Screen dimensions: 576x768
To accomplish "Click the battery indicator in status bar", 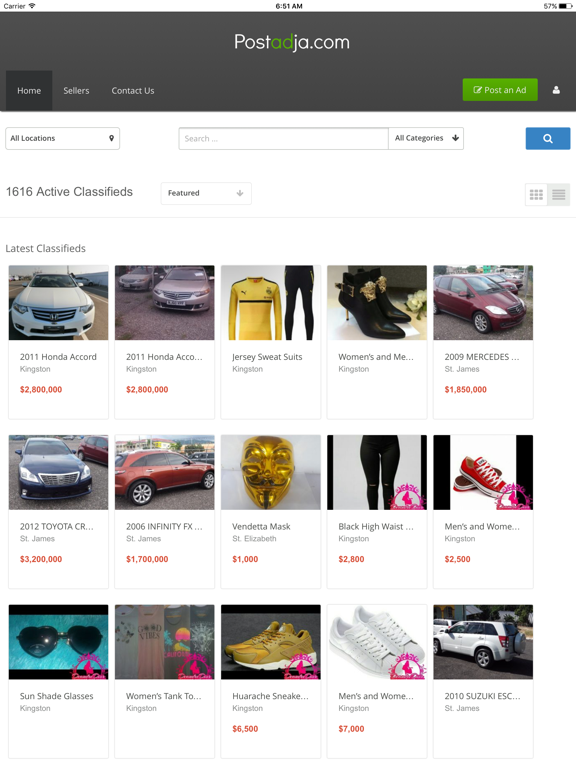I will pos(565,6).
